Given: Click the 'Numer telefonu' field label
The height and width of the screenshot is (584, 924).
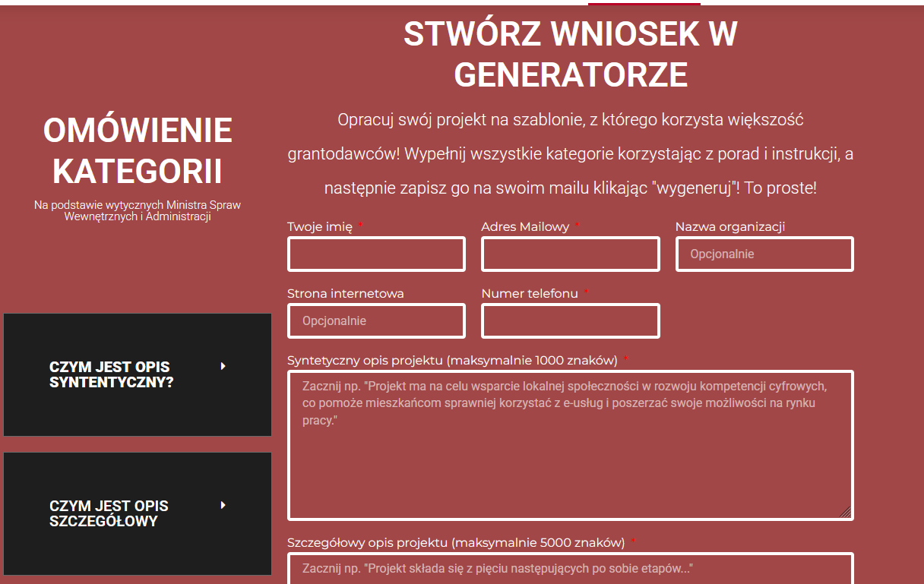Looking at the screenshot, I should pos(529,293).
